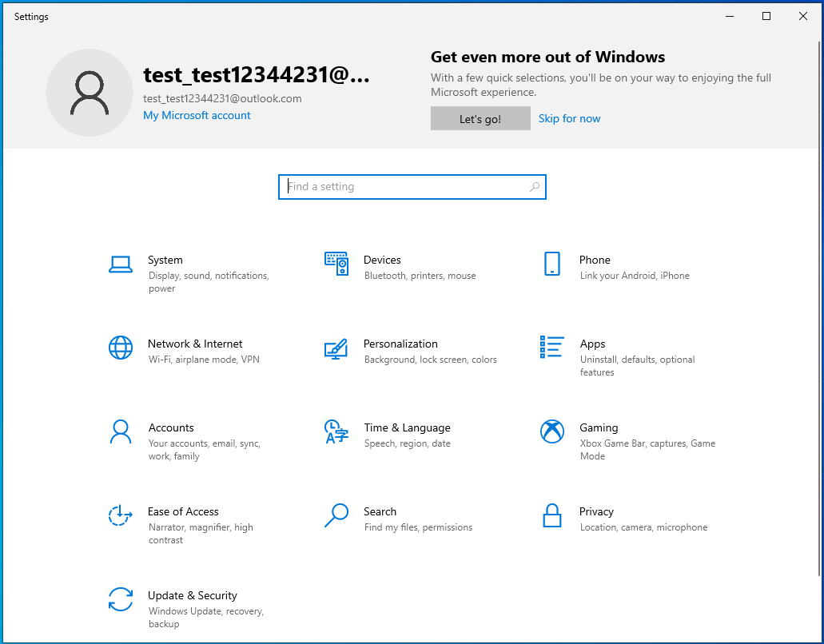The height and width of the screenshot is (644, 824).
Task: Select Privacy settings title
Action: point(596,512)
